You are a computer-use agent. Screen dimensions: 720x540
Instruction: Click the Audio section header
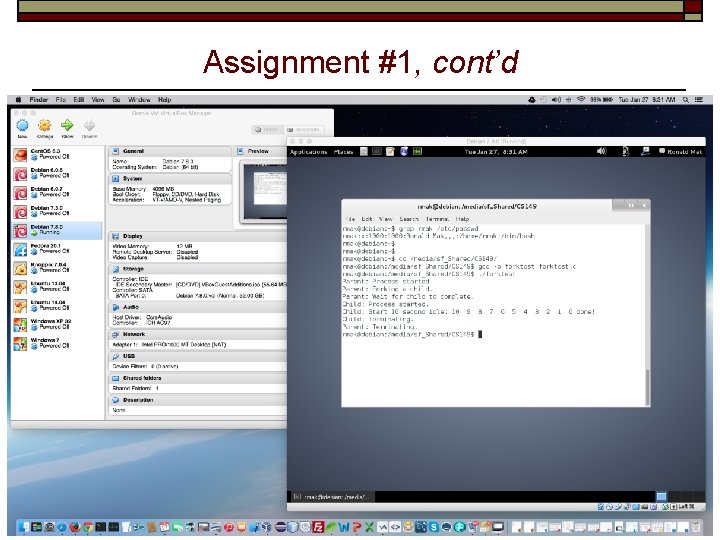[197, 307]
